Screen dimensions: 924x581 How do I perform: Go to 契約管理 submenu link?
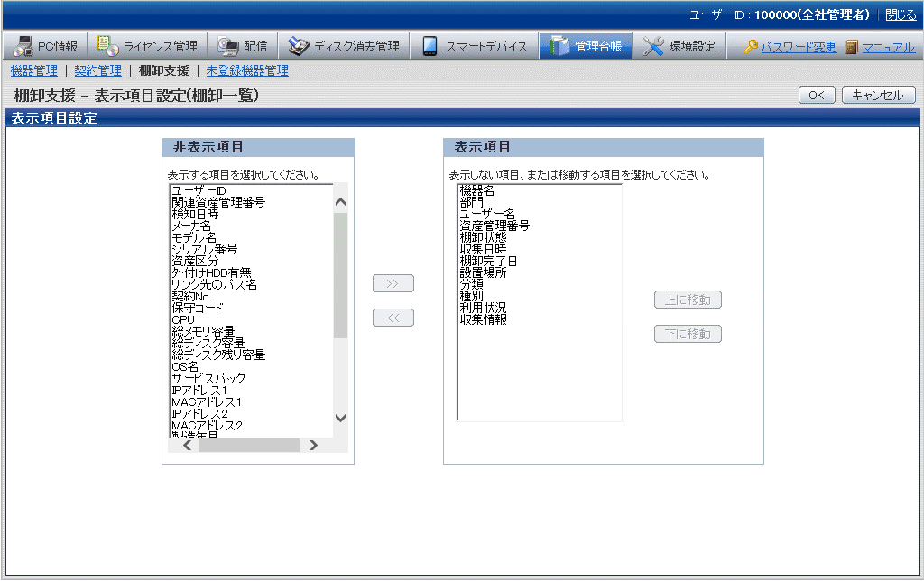[97, 70]
